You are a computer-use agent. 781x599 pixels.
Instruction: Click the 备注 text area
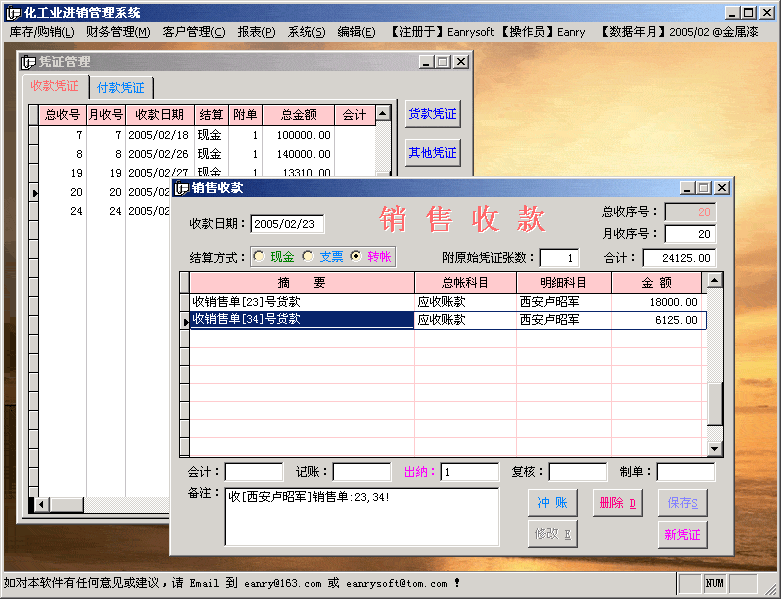coord(362,517)
